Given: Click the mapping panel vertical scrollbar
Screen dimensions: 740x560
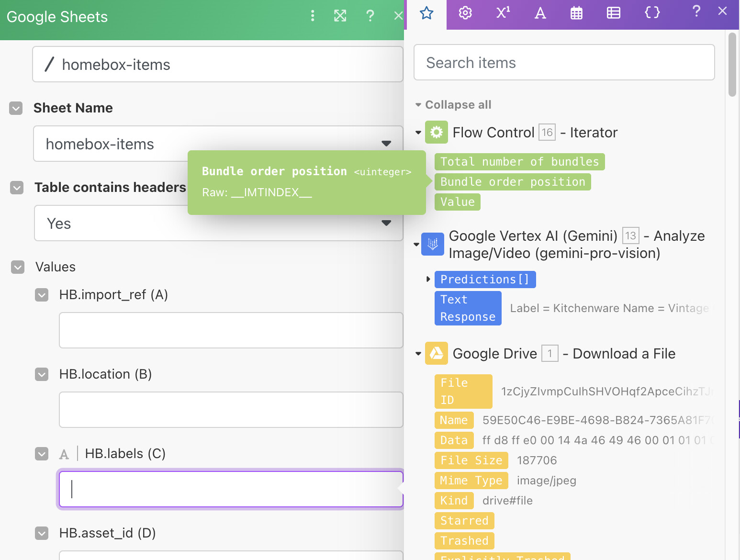Looking at the screenshot, I should 732,65.
